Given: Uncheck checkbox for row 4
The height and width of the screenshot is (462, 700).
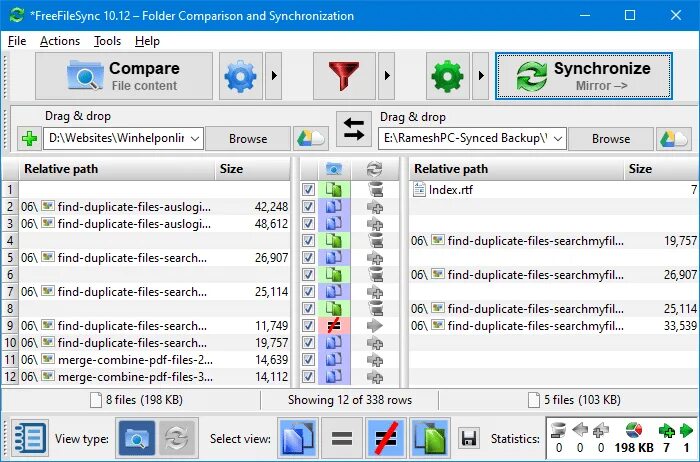Looking at the screenshot, I should (308, 241).
